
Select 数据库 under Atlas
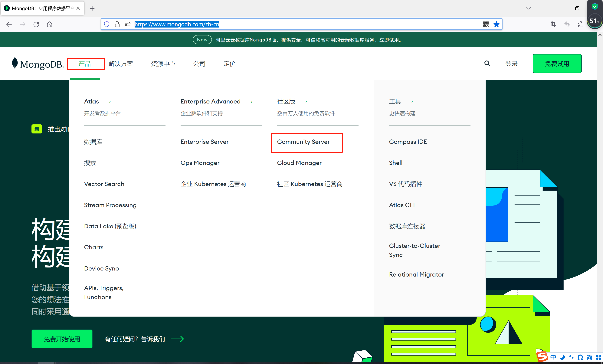tap(93, 142)
